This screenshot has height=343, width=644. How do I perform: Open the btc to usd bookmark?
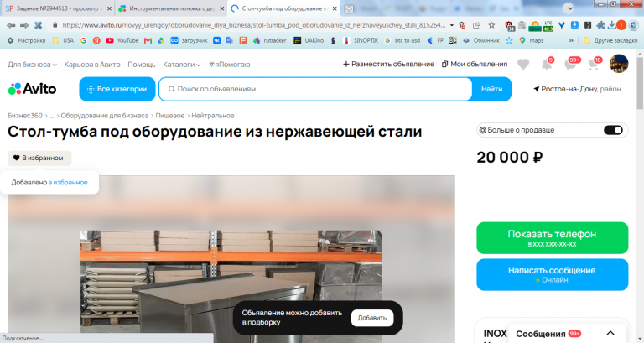(402, 40)
